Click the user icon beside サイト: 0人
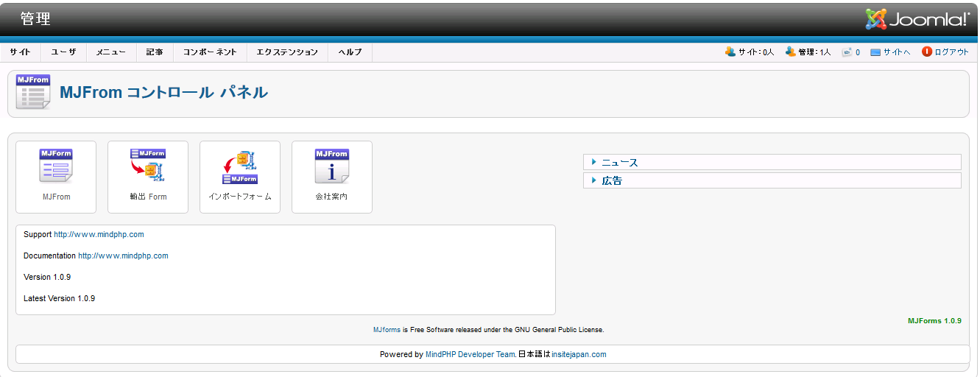 tap(730, 52)
